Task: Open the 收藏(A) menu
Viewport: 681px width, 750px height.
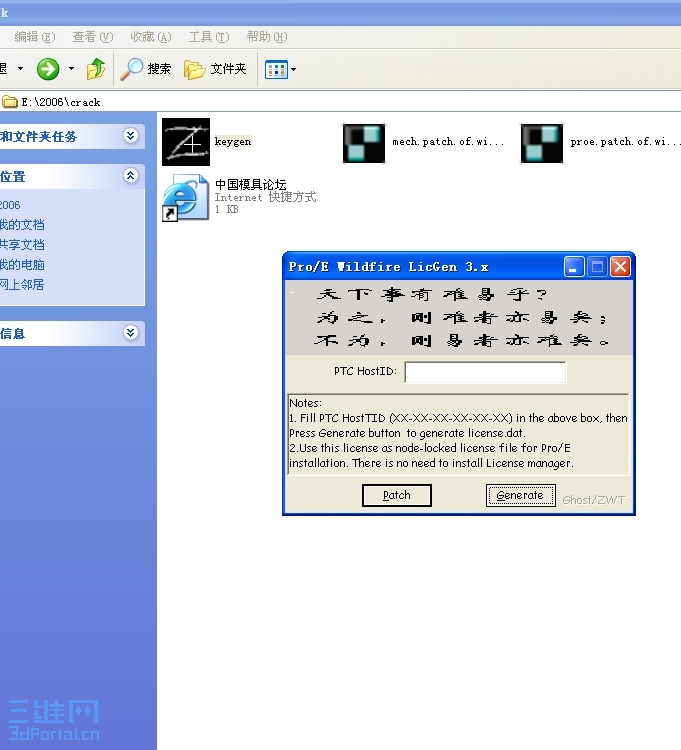Action: click(151, 37)
